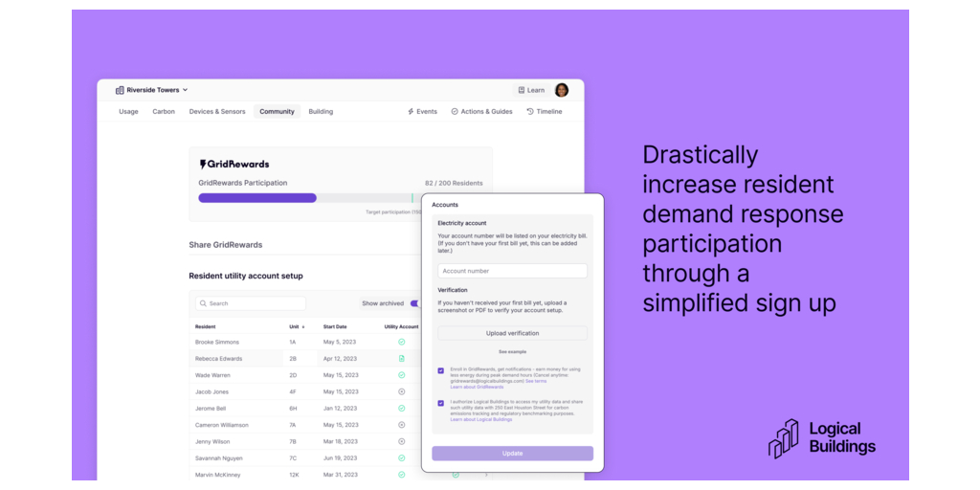Sort the table by Unit column

(x=296, y=326)
